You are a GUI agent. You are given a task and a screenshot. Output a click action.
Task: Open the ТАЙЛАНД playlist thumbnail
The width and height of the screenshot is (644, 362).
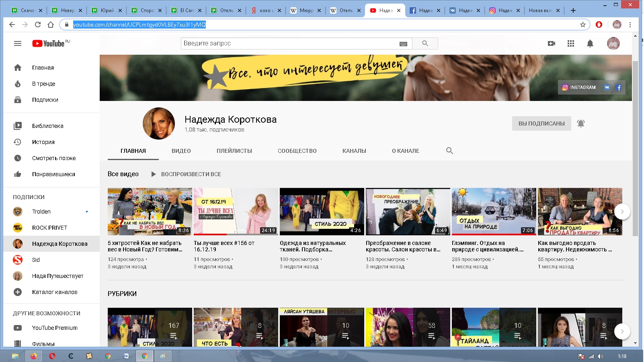click(494, 327)
